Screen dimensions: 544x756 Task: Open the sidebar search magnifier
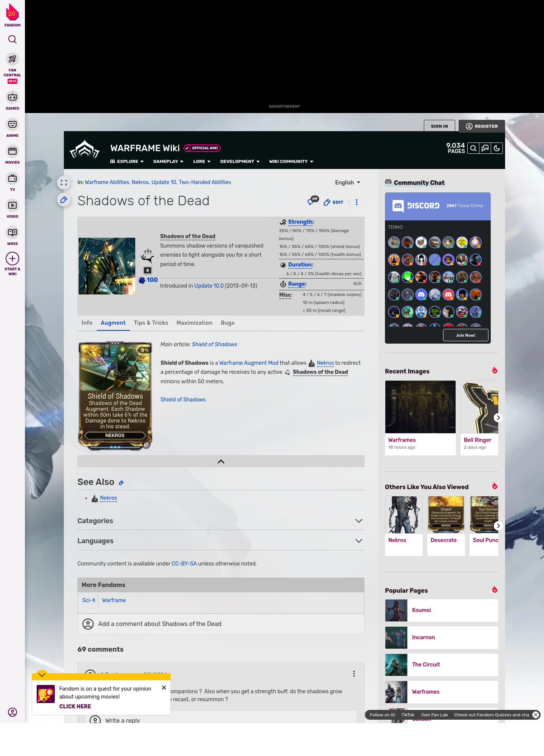coord(12,39)
